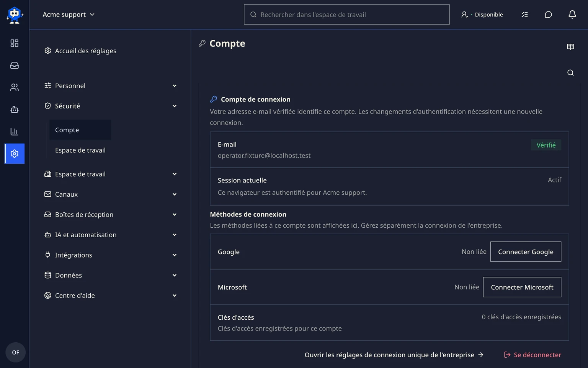The image size is (588, 368).
Task: Click the Non liée status for Google
Action: tap(474, 252)
